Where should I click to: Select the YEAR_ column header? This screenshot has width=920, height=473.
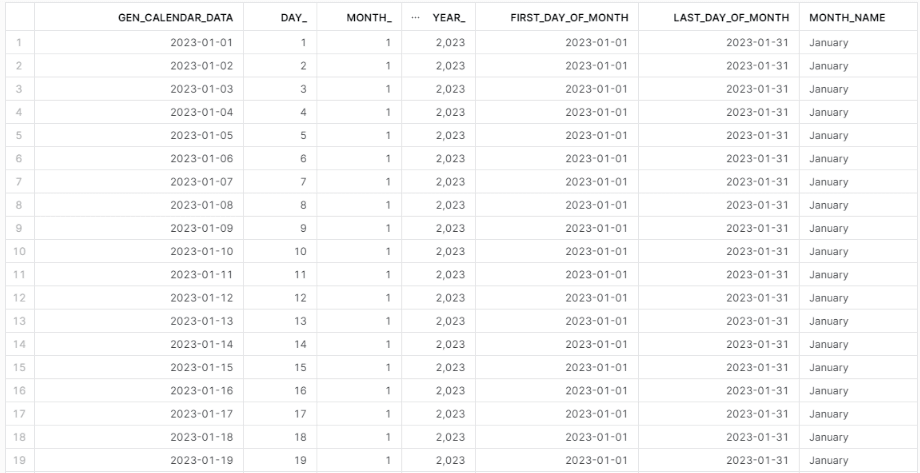(449, 18)
